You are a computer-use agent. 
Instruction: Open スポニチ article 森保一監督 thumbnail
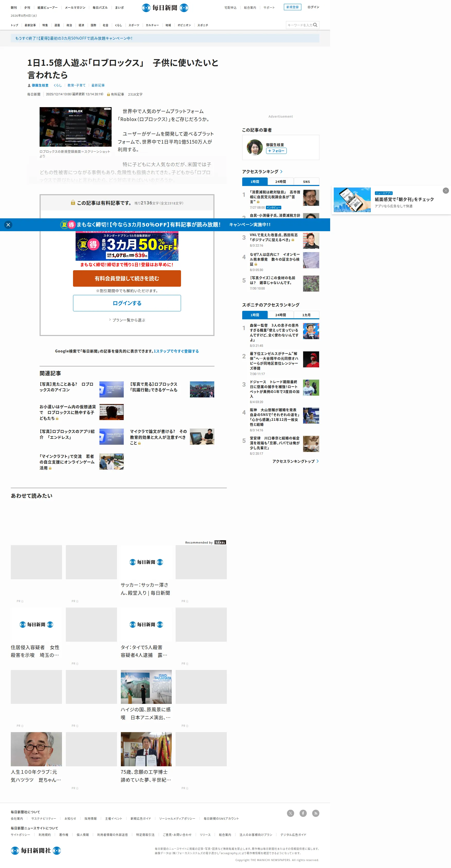point(311,331)
